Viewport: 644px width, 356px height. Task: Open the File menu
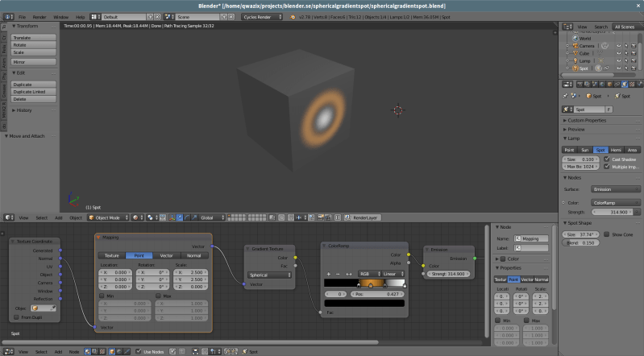[23, 17]
